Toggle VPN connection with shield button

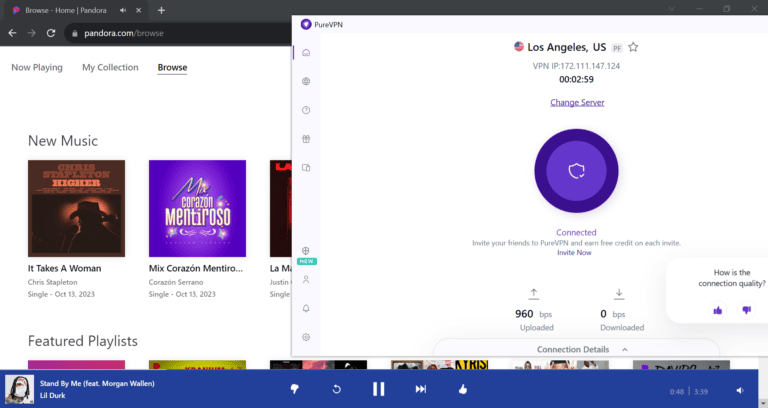[576, 171]
